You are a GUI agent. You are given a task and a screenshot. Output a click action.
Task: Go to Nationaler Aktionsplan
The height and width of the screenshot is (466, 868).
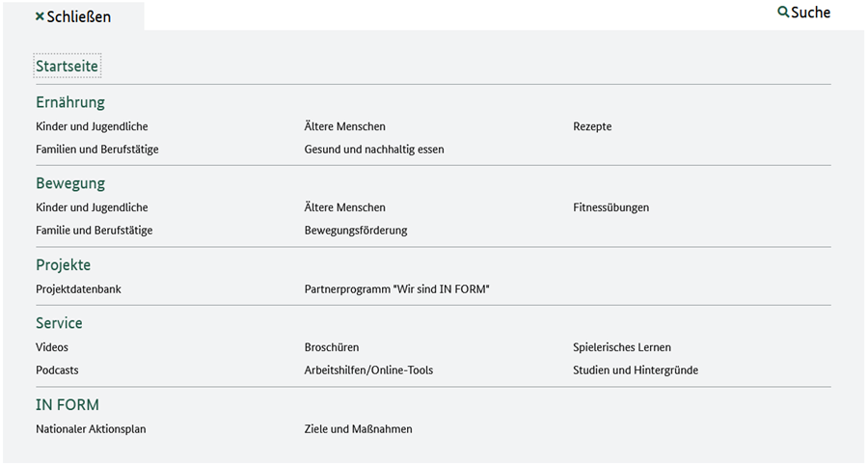click(x=91, y=429)
